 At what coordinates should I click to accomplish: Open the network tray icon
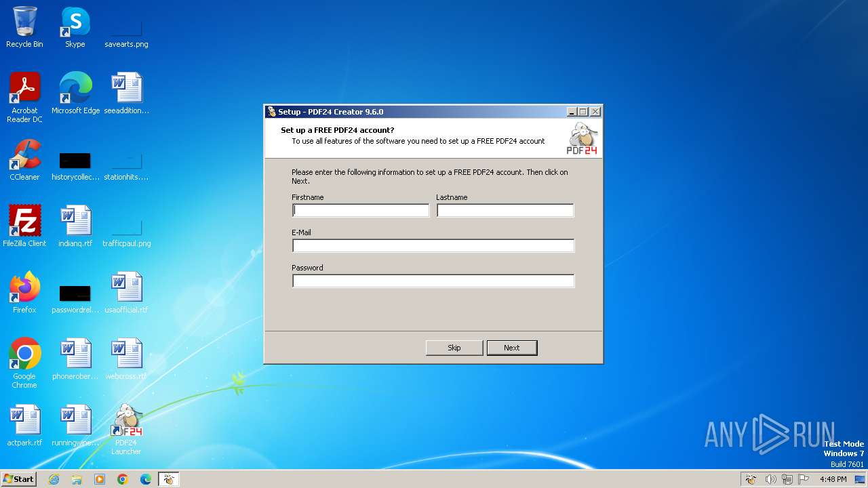pos(787,479)
